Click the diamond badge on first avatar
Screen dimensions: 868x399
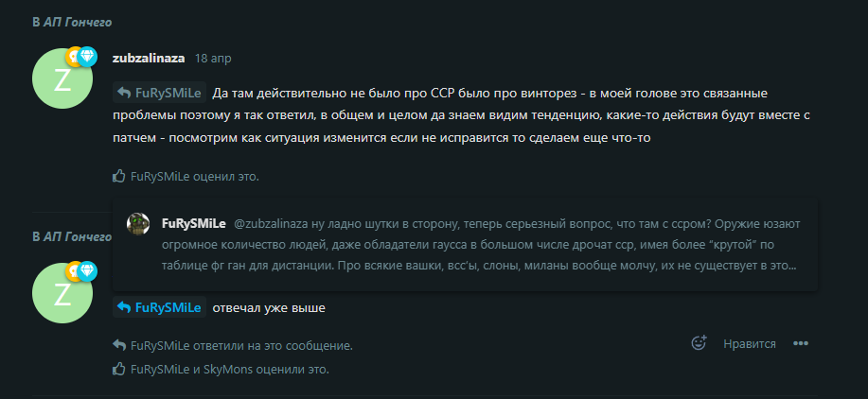click(87, 57)
